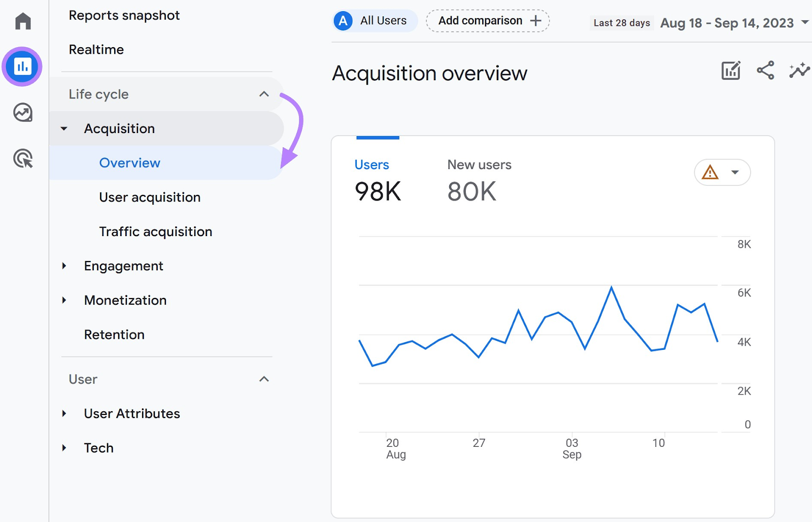The height and width of the screenshot is (522, 812).
Task: Customize the Acquisition overview report
Action: (x=730, y=71)
